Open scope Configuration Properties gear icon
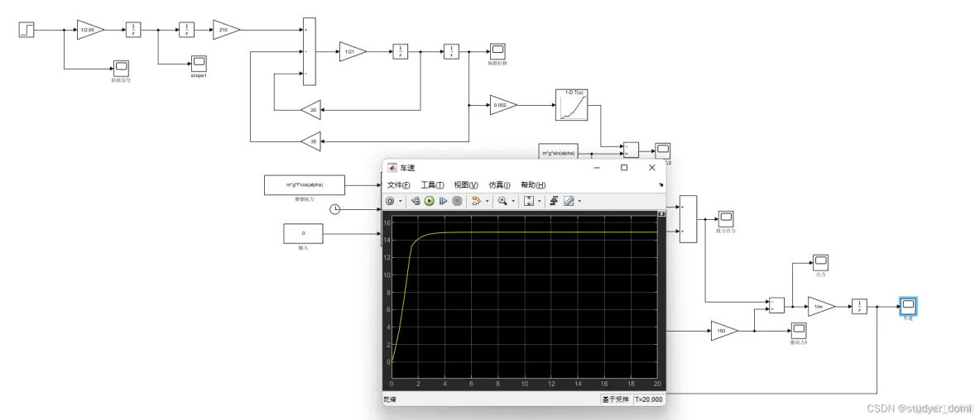Screen dimensions: 980x420 [x=390, y=201]
